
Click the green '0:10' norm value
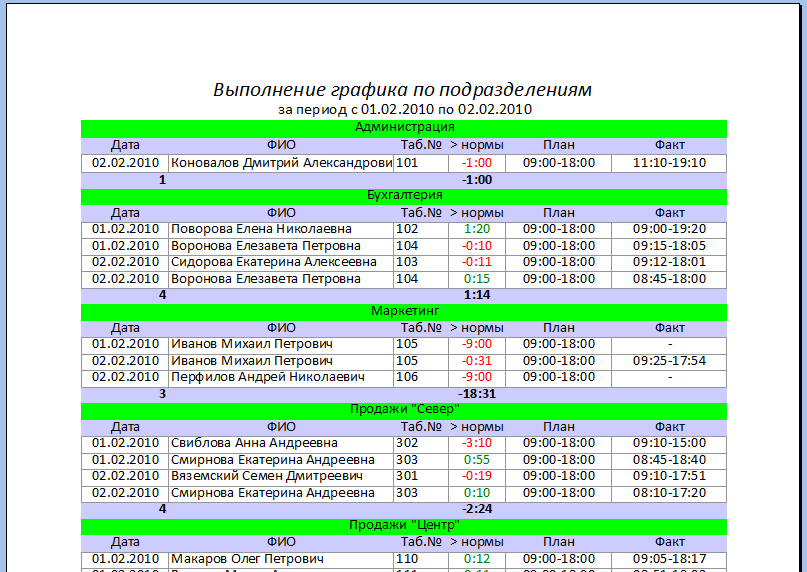[x=477, y=493]
